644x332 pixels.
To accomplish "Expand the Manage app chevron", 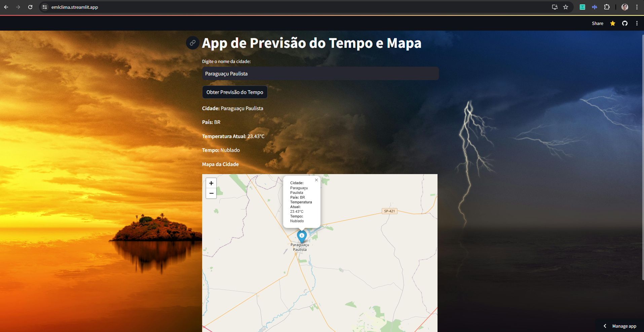I will (x=605, y=326).
